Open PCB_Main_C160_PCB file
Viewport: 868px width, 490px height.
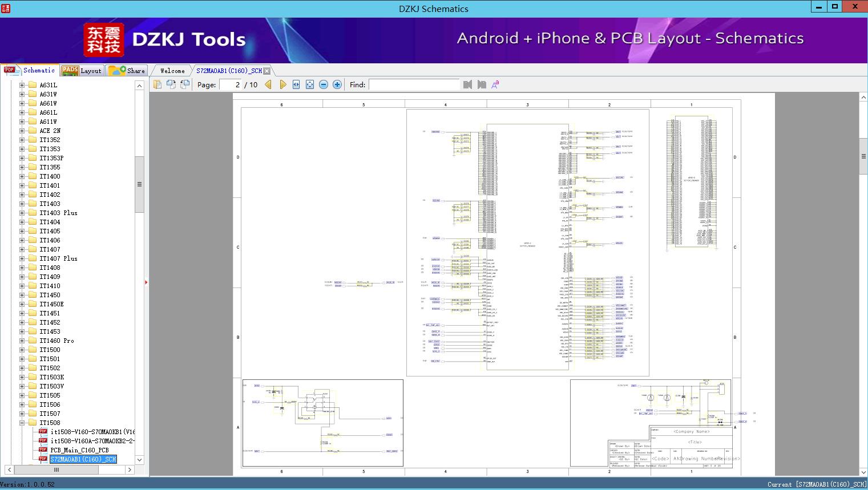pos(79,450)
